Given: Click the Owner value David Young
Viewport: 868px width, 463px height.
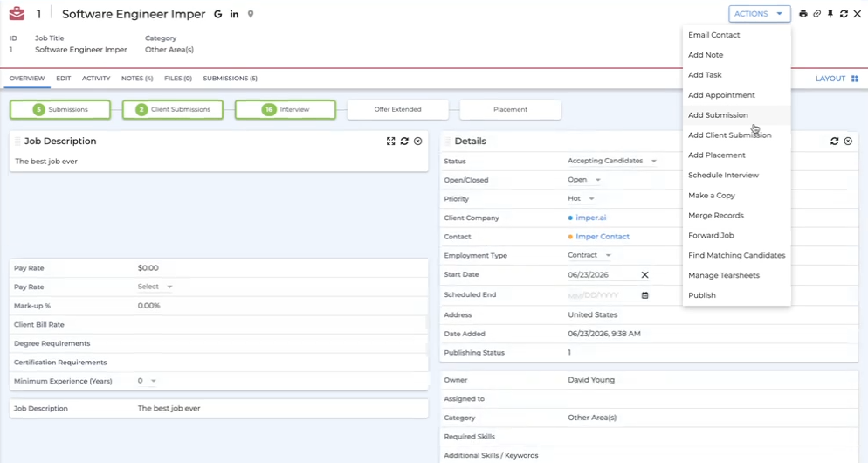Looking at the screenshot, I should (x=591, y=380).
